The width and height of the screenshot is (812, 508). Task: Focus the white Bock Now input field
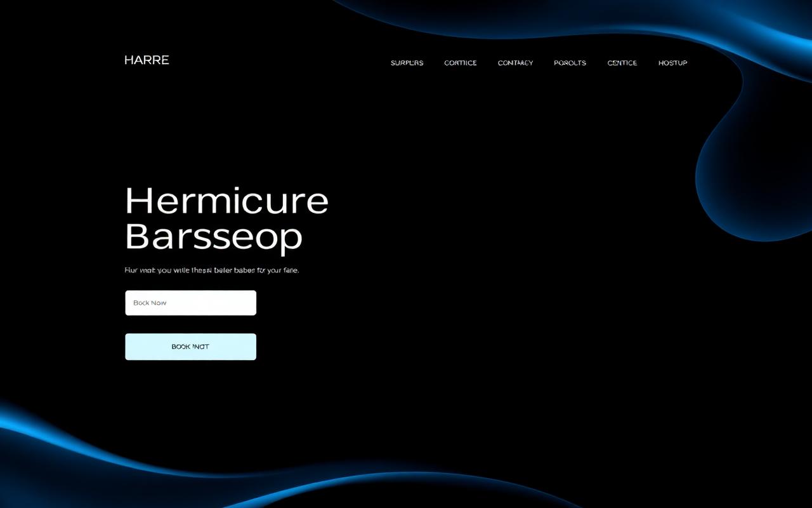(x=190, y=303)
